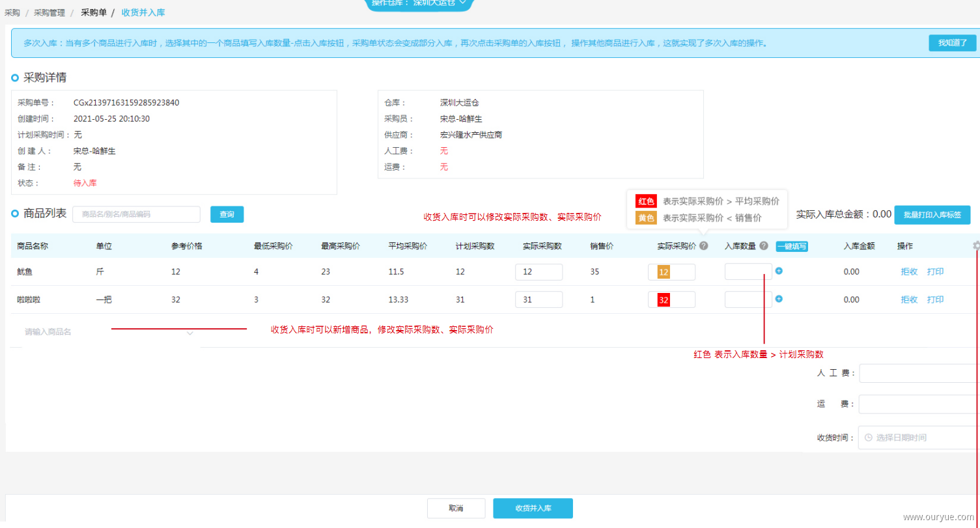Click 打印 link for 啦啦啦
The height and width of the screenshot is (528, 980).
click(935, 299)
